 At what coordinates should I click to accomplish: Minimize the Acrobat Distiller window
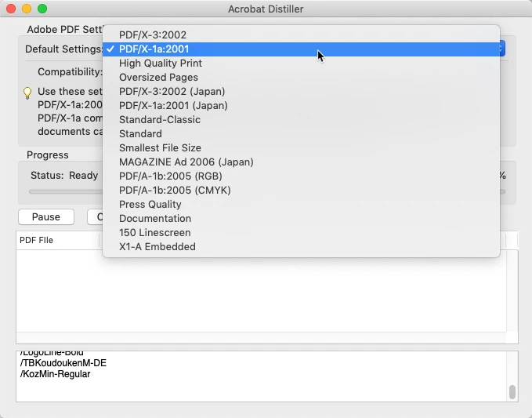pyautogui.click(x=27, y=9)
